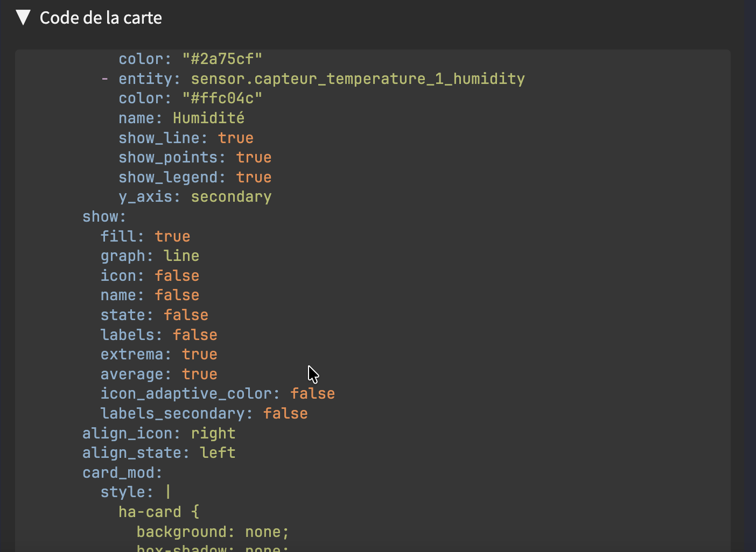756x552 pixels.
Task: Click the sensor.capteur_temperature_1_humidity entity value
Action: (358, 79)
